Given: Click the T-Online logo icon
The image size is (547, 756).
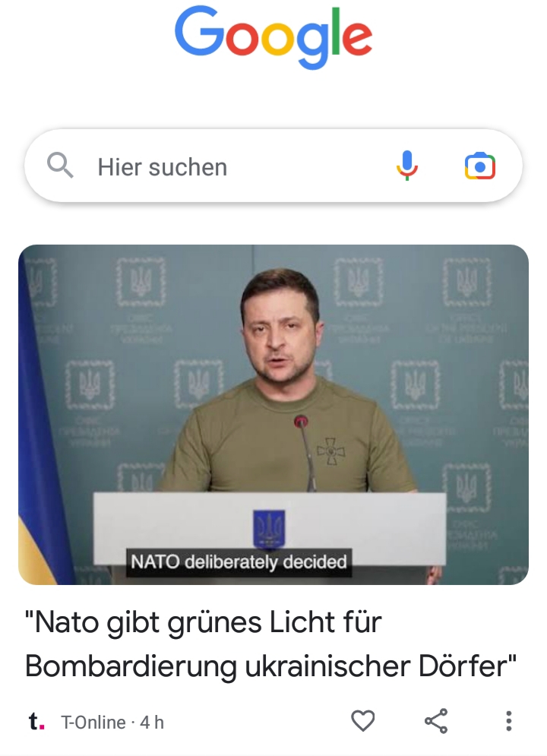Looking at the screenshot, I should (36, 722).
